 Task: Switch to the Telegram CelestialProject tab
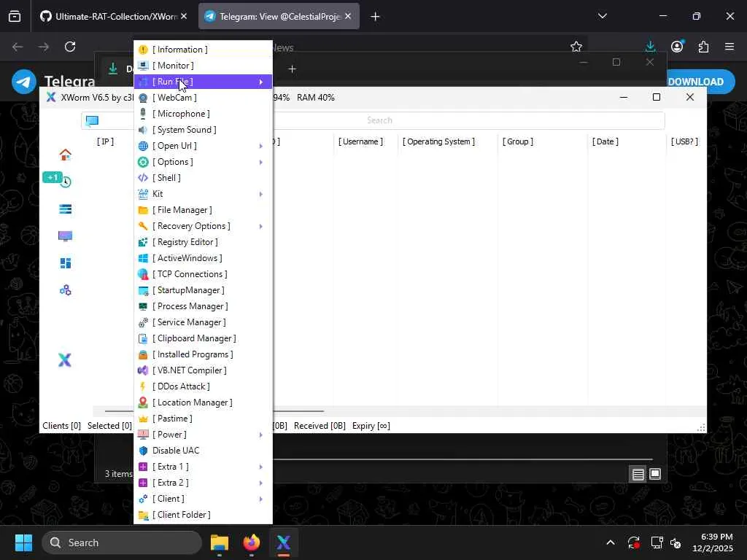[x=279, y=16]
